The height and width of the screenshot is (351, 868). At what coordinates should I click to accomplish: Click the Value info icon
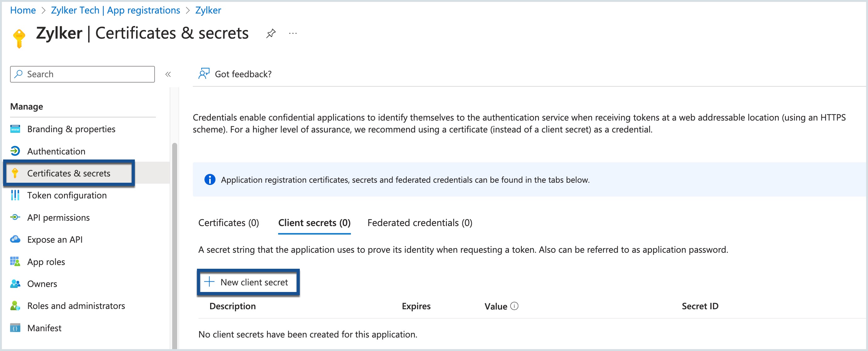tap(514, 306)
